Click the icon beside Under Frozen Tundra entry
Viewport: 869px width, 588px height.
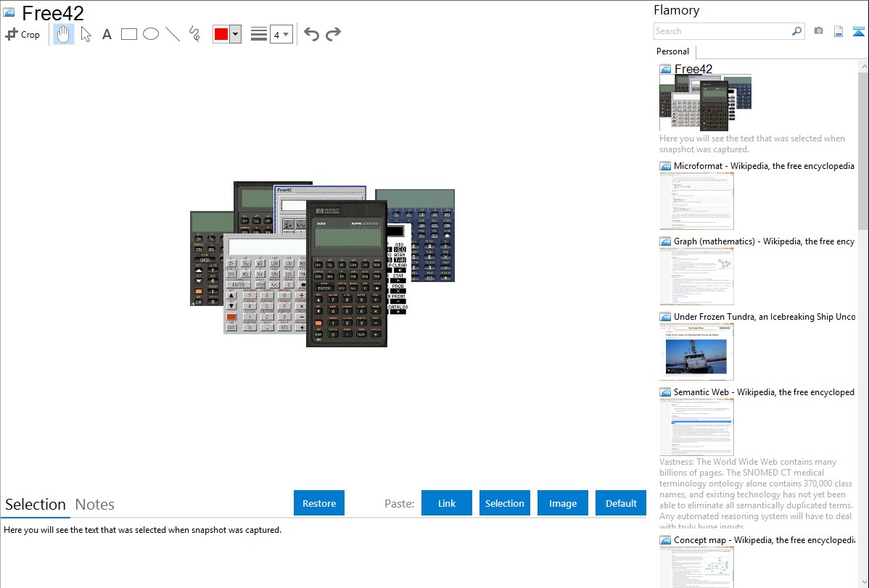[665, 317]
